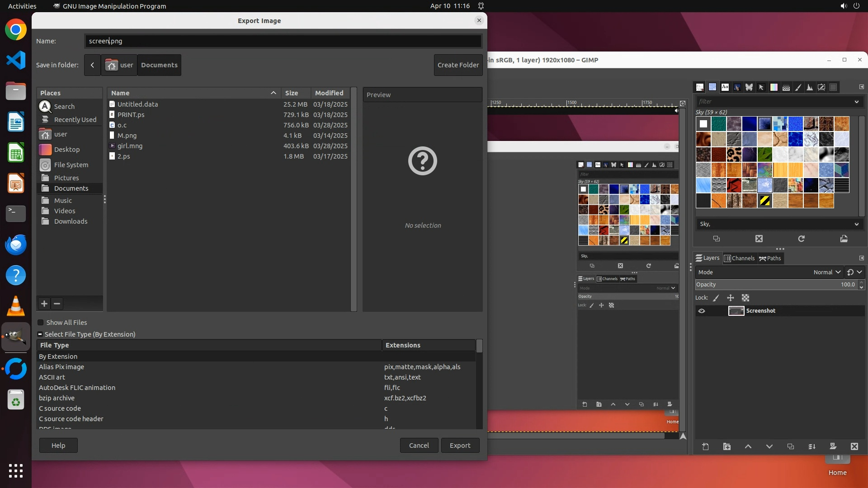Click the new layer group icon
This screenshot has height=488, width=868.
[x=726, y=446]
